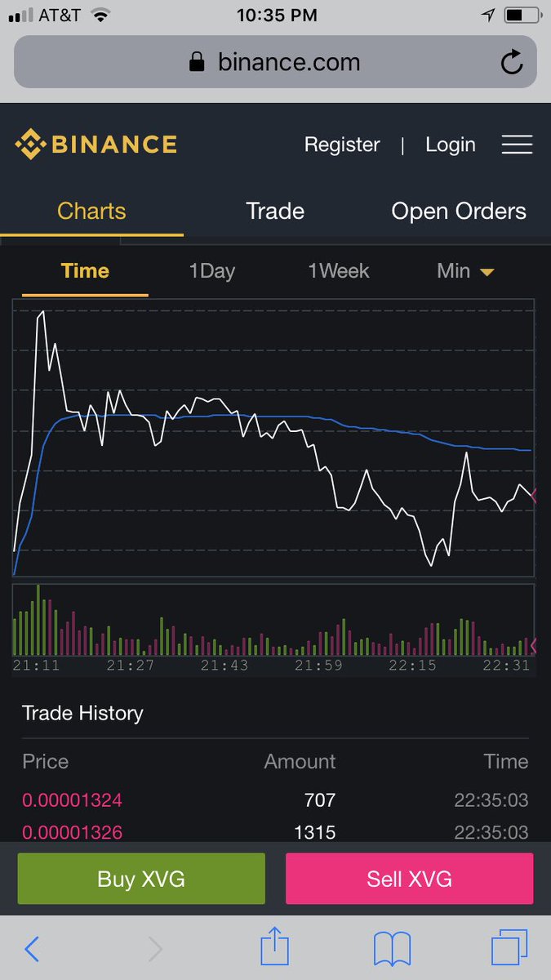Viewport: 551px width, 980px height.
Task: Switch to Open Orders tab
Action: tap(459, 211)
